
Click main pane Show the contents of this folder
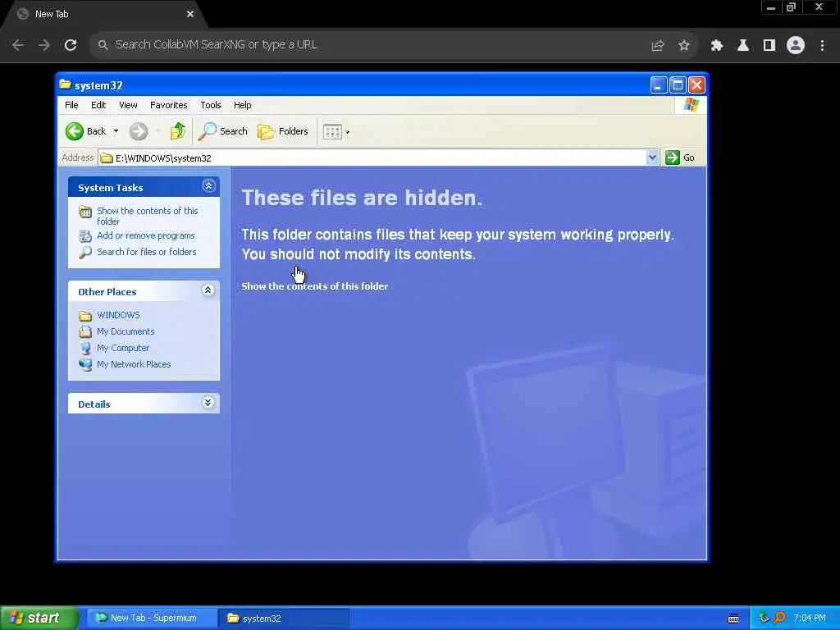click(x=314, y=286)
